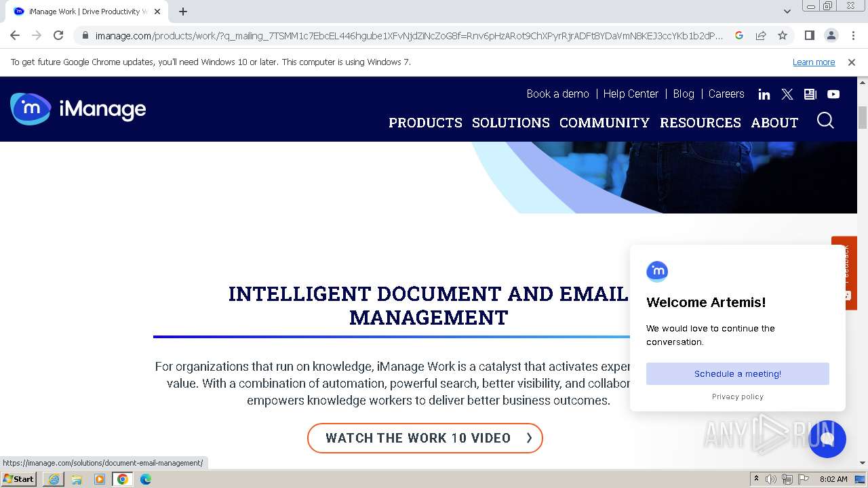Click the 'Welcome Artemis!' chat heading
Viewport: 868px width, 488px height.
tap(706, 302)
